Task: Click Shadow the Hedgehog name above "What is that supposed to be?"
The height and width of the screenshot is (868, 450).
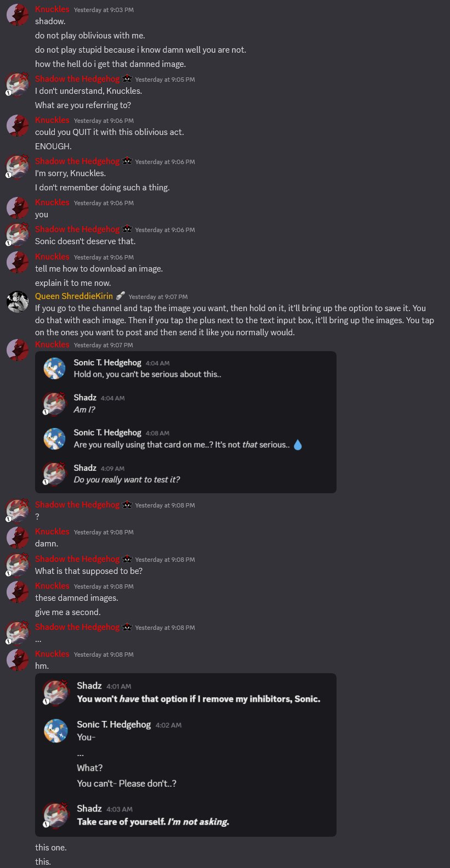Action: (77, 559)
